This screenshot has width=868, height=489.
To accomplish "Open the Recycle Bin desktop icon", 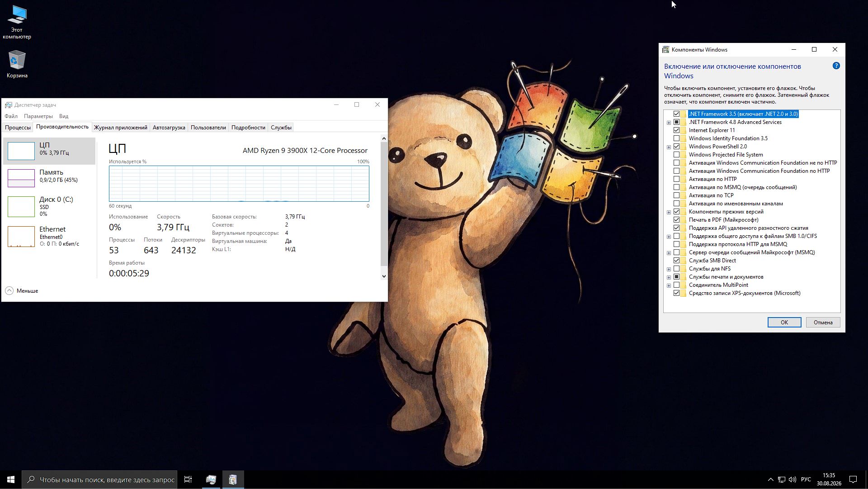I will point(17,64).
